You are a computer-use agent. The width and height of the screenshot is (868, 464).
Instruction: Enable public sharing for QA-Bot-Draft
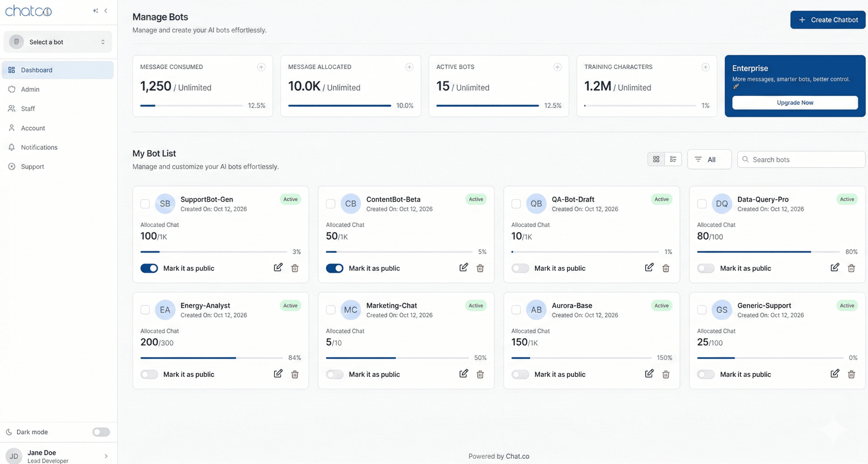(520, 268)
